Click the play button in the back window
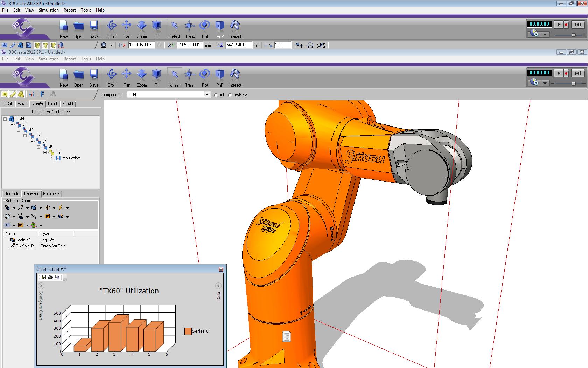Image resolution: width=588 pixels, height=368 pixels. 559,24
